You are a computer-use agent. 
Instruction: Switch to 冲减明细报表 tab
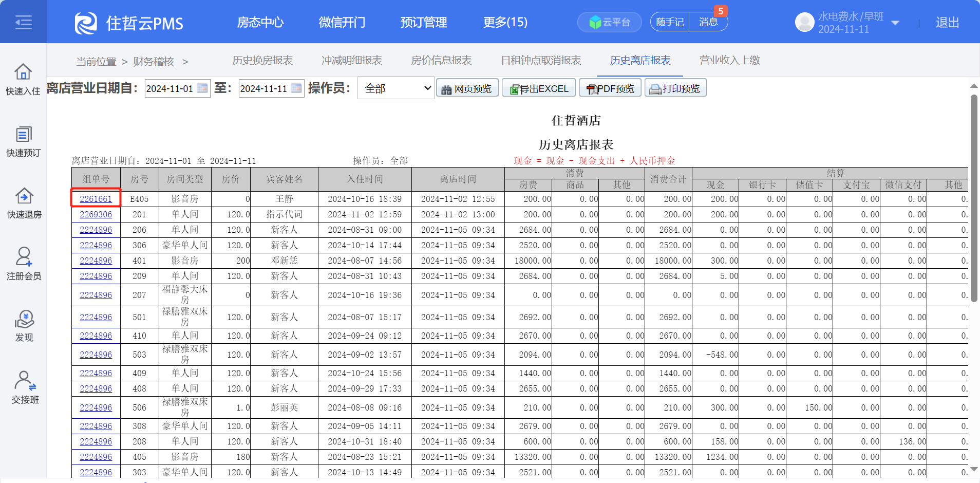coord(352,60)
